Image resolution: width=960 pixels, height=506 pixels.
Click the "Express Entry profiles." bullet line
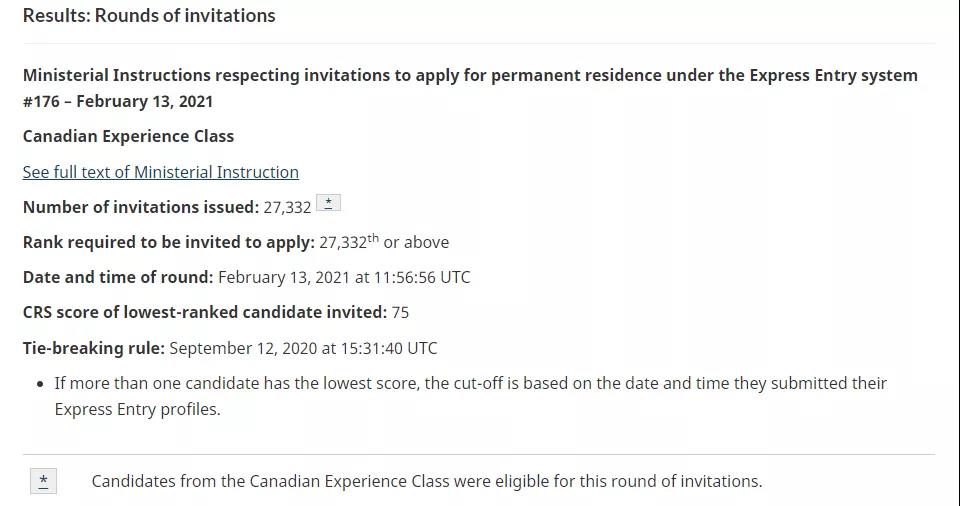pyautogui.click(x=137, y=409)
